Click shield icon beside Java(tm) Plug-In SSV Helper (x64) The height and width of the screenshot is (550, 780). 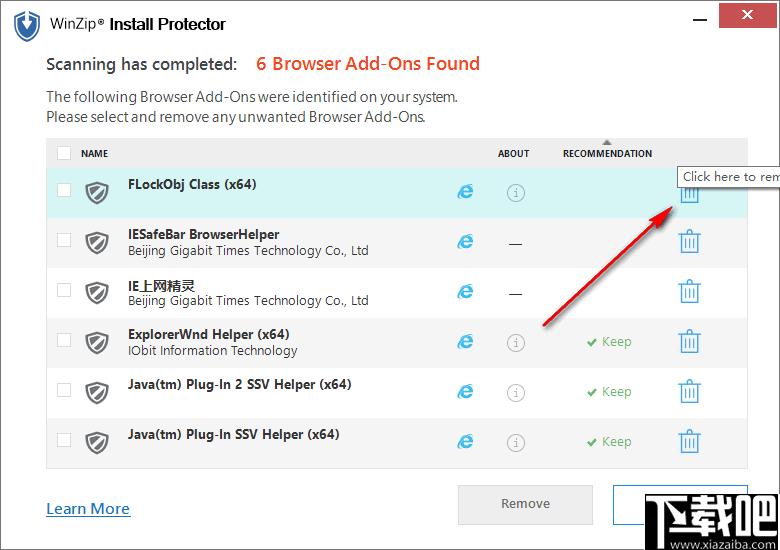point(97,443)
